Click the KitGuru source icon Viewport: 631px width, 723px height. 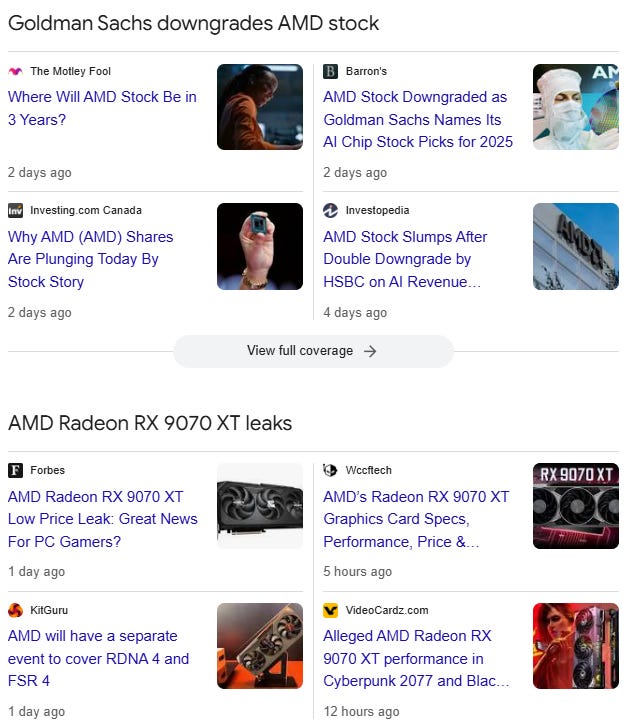[15, 610]
